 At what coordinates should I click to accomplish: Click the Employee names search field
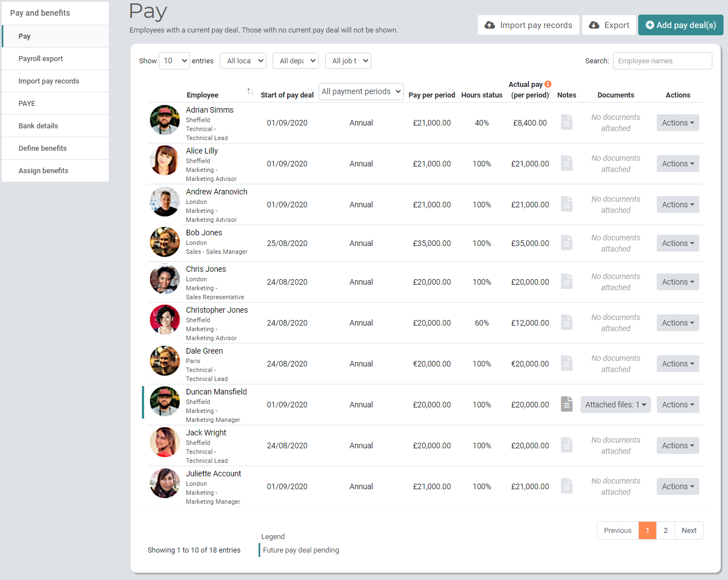click(x=662, y=61)
